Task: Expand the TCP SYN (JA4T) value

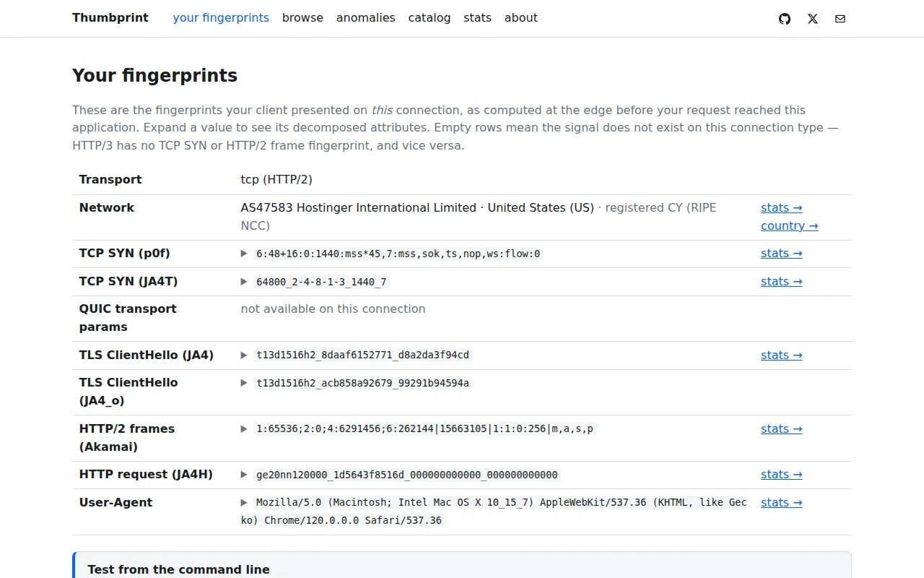Action: (x=244, y=282)
